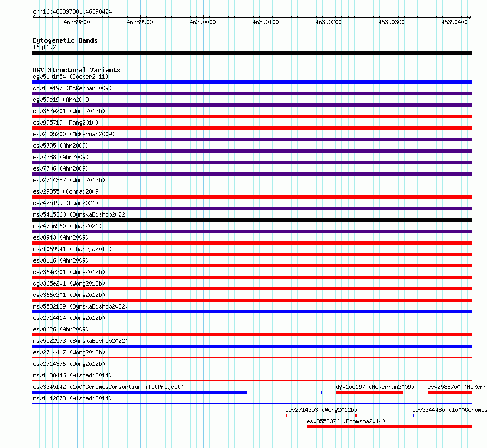487x448 pixels.
Task: Click dgv365e201 (Wong2012b) label
Action: pyautogui.click(x=69, y=283)
